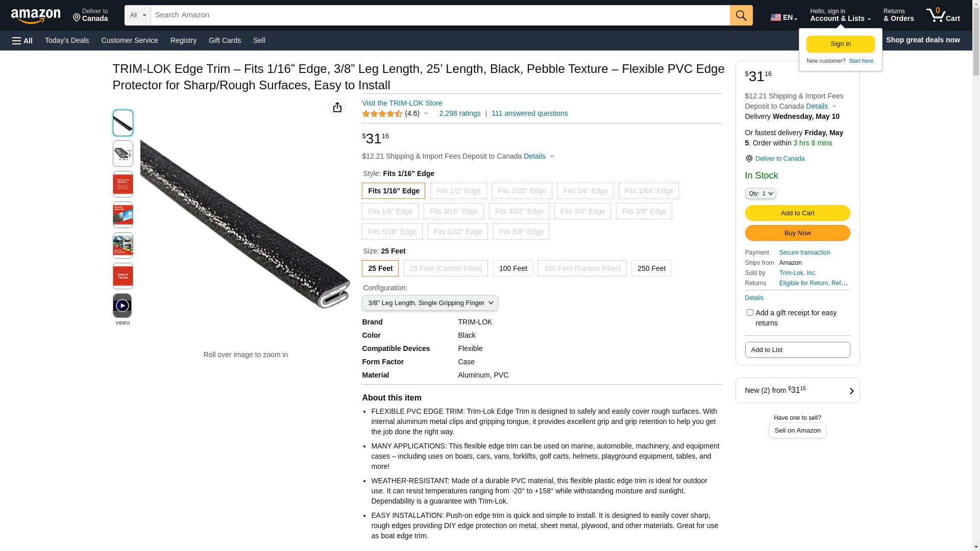The image size is (980, 551).
Task: Check the gift receipt checkbox
Action: tap(749, 312)
